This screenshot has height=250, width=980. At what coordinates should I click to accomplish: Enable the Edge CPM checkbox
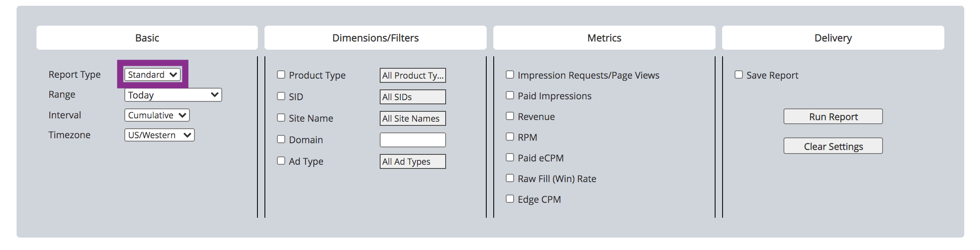tap(510, 199)
